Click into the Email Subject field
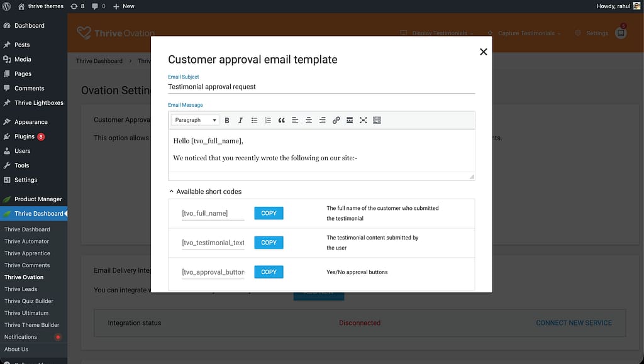644x364 pixels. (321, 87)
